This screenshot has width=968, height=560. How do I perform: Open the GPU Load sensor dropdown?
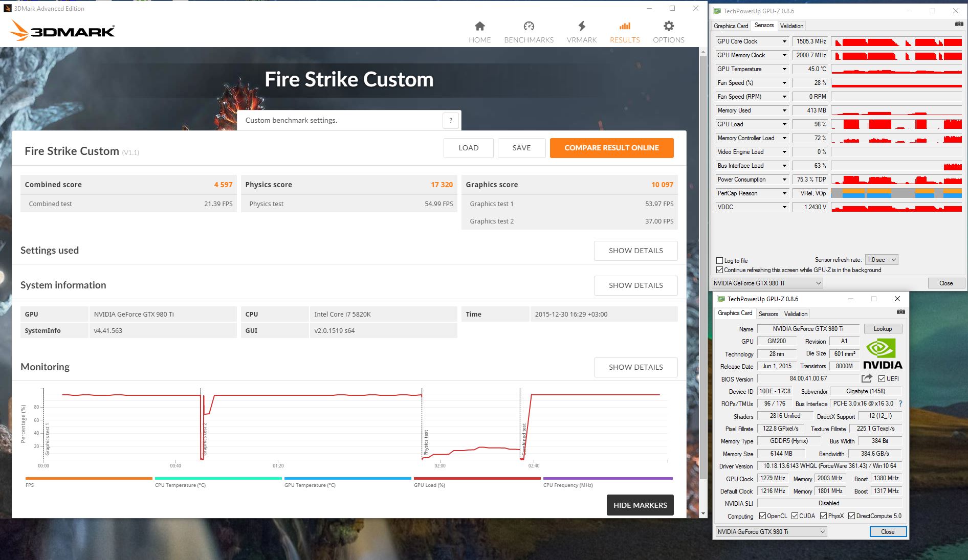coord(784,124)
